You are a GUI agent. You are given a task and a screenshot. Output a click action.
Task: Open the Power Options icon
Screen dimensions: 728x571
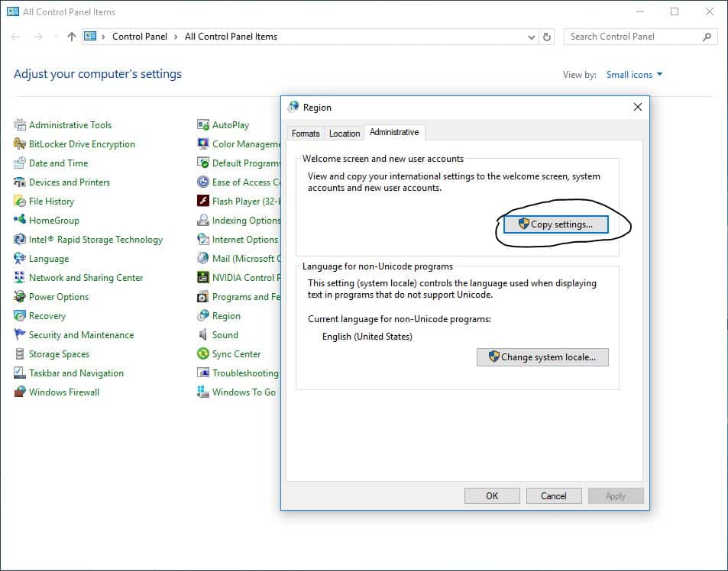point(20,296)
